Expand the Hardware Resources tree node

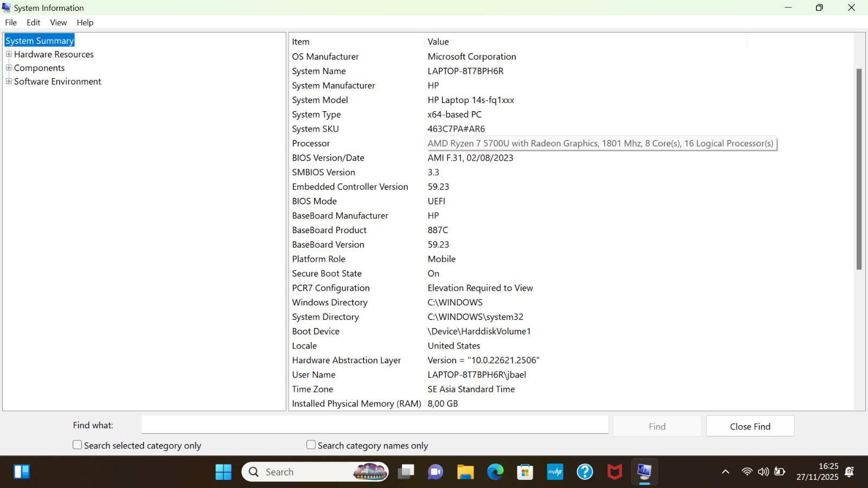click(x=9, y=54)
